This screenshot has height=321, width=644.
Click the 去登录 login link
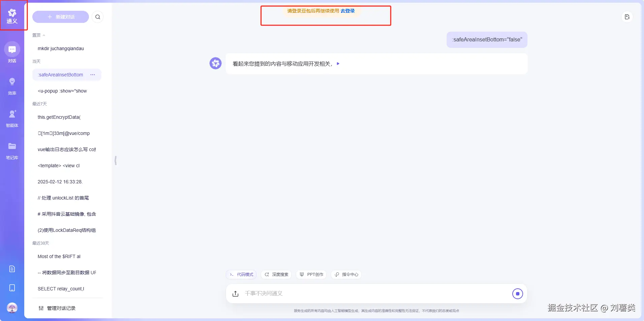347,10
